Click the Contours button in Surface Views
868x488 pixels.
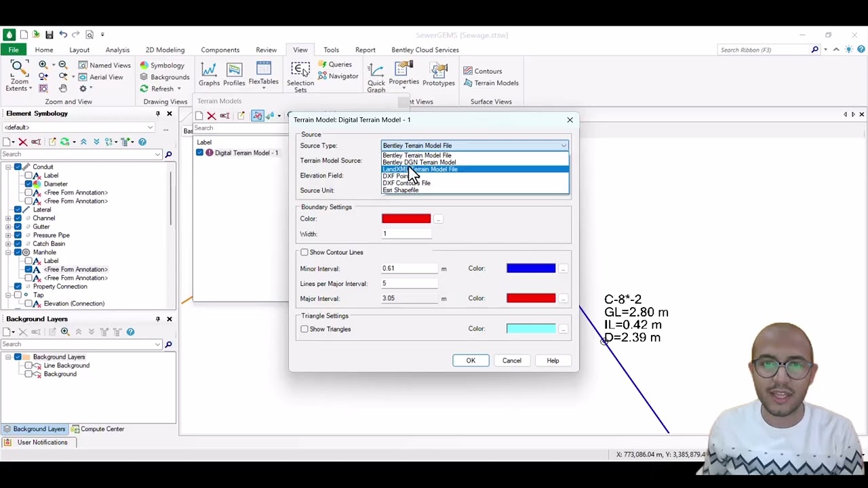[483, 71]
